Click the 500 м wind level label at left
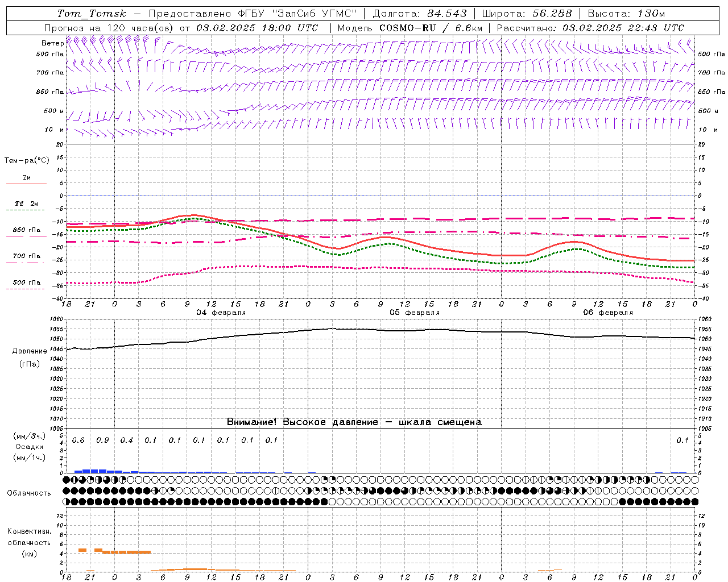The height and width of the screenshot is (582, 728). click(x=54, y=111)
